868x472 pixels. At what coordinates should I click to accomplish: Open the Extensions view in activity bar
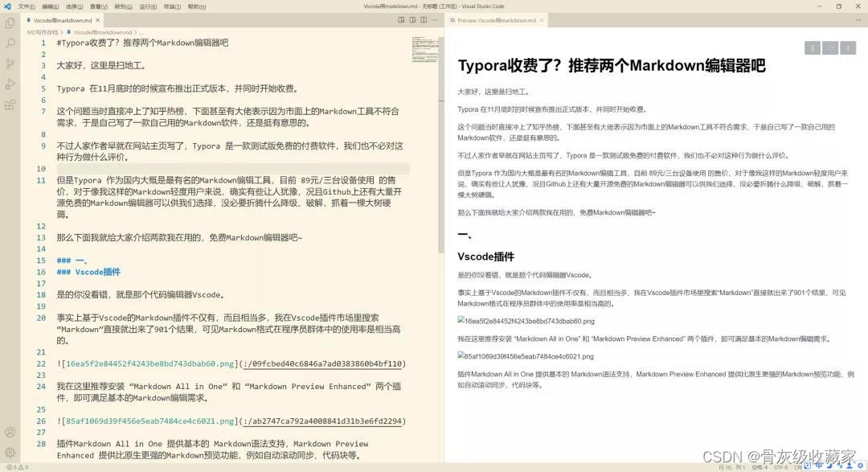(x=10, y=105)
